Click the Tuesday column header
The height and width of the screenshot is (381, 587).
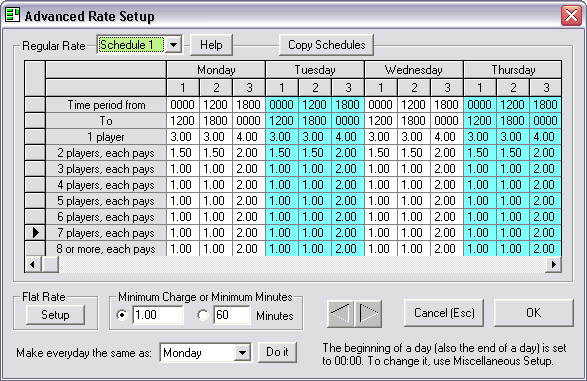[315, 70]
